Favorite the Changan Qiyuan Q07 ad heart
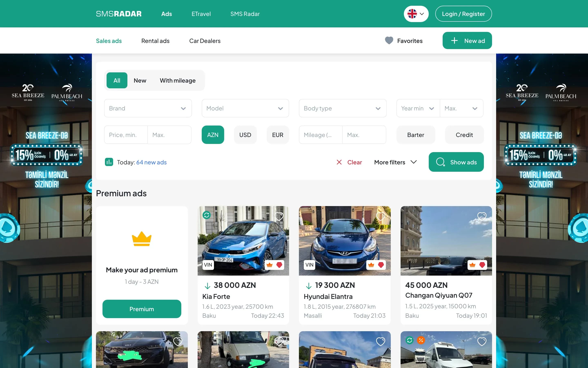This screenshot has height=368, width=588. [482, 216]
